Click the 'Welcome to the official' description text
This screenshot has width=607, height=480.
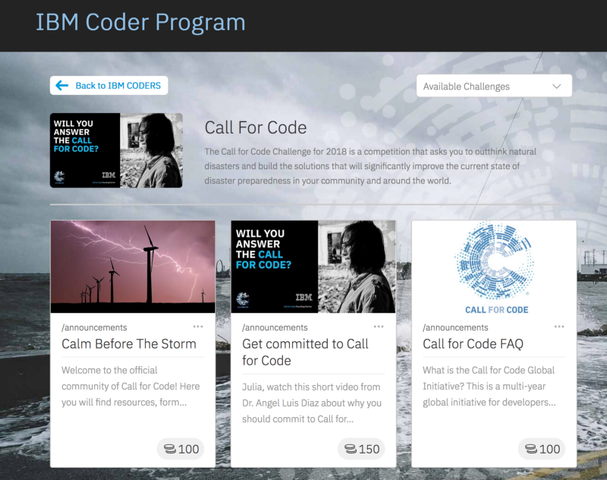131,386
